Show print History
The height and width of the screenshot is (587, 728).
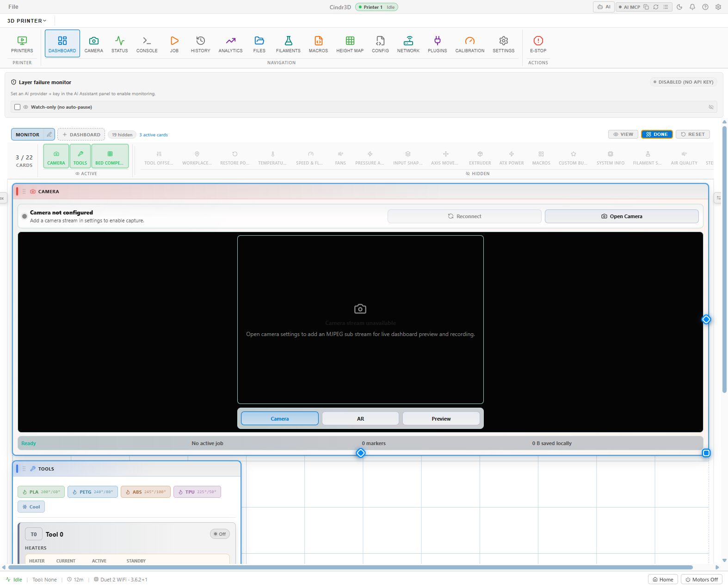pyautogui.click(x=200, y=44)
